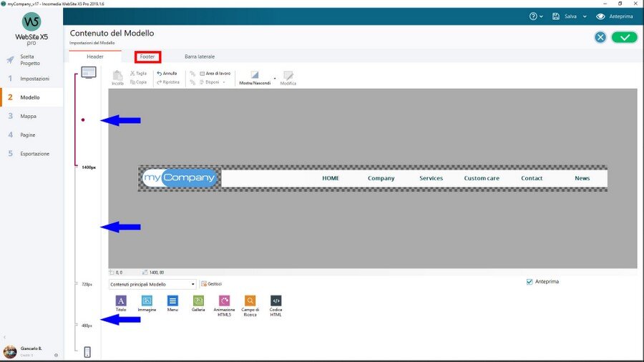Expand the Salva dropdown arrow
This screenshot has width=644, height=362.
click(x=585, y=16)
